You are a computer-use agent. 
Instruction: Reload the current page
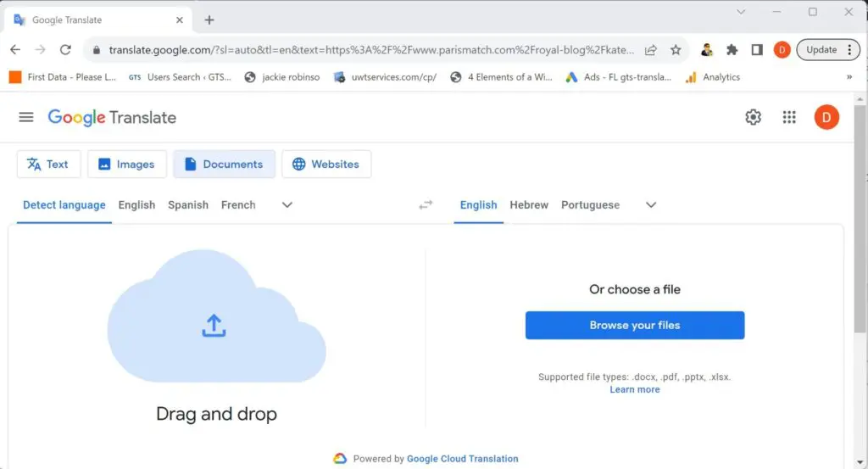[x=65, y=50]
